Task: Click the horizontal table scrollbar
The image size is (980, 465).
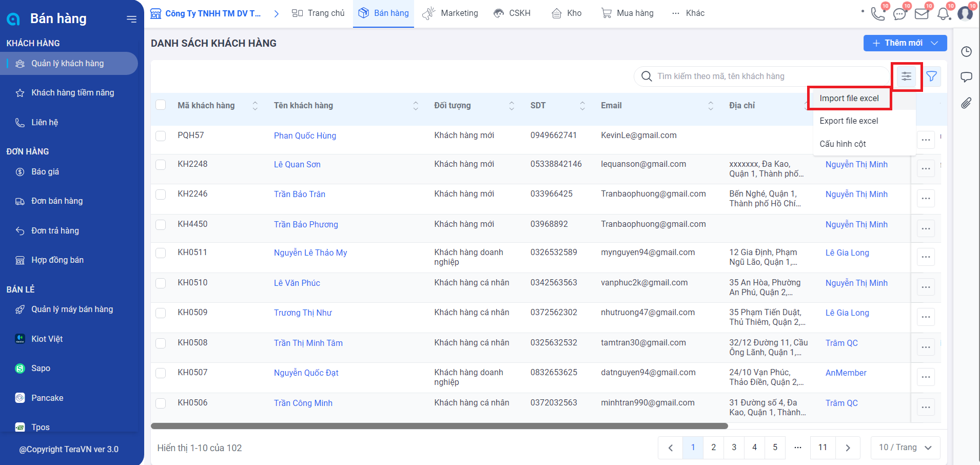Action: (439, 426)
